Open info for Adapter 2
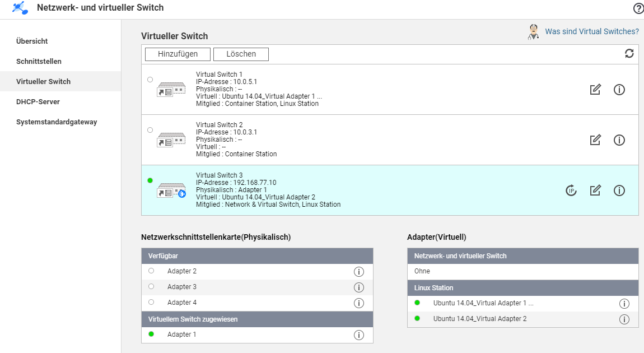644x353 pixels. pyautogui.click(x=358, y=272)
